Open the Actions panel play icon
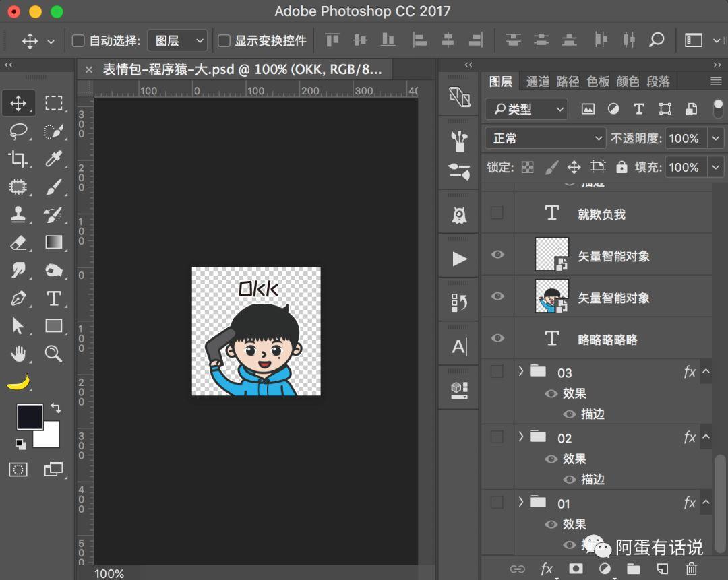 point(459,259)
